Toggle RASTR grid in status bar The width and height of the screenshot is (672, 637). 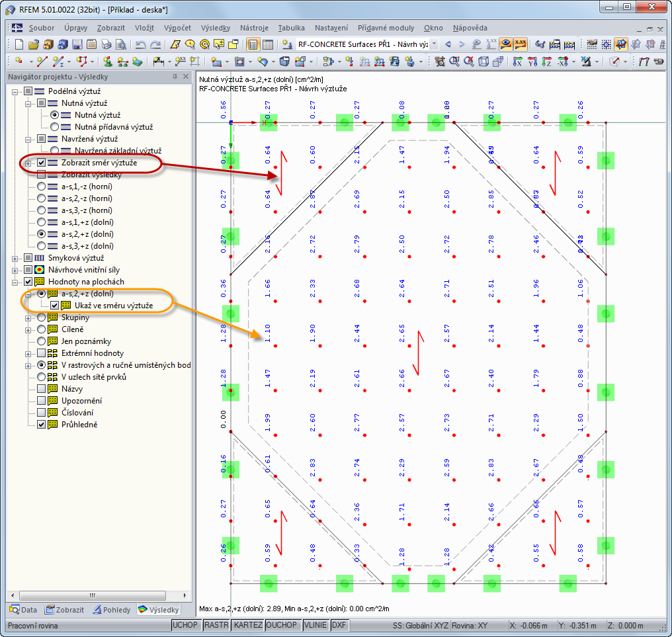point(216,625)
